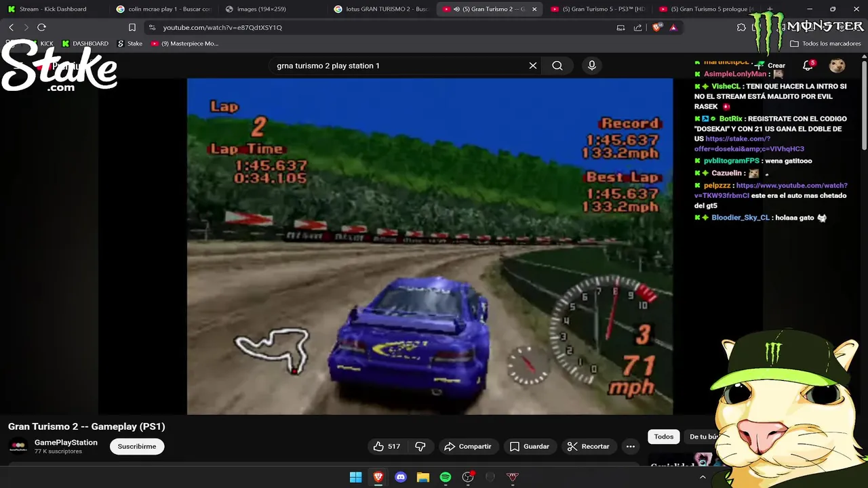Bookmark this page using the bookmark icon
The image size is (868, 488).
coord(132,27)
